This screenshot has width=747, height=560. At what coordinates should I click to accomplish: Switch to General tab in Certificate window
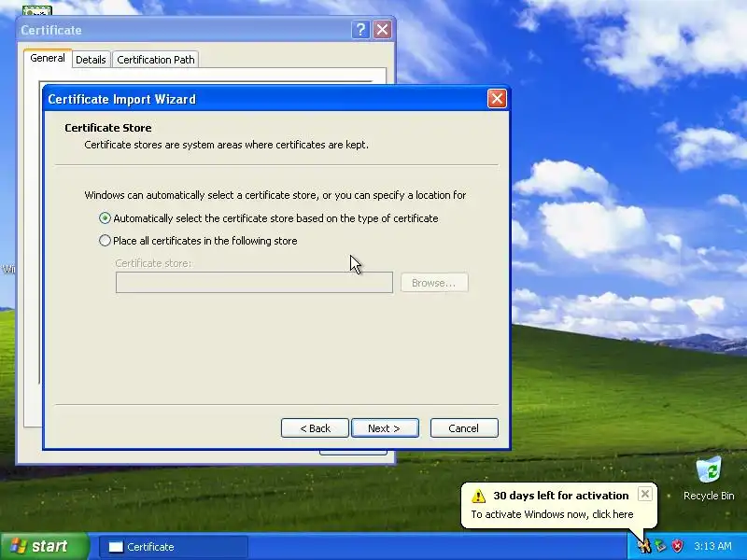pos(48,58)
